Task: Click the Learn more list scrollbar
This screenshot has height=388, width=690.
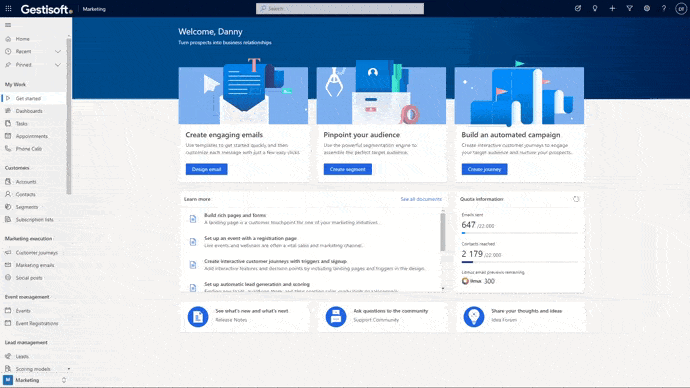Action: pos(443,232)
